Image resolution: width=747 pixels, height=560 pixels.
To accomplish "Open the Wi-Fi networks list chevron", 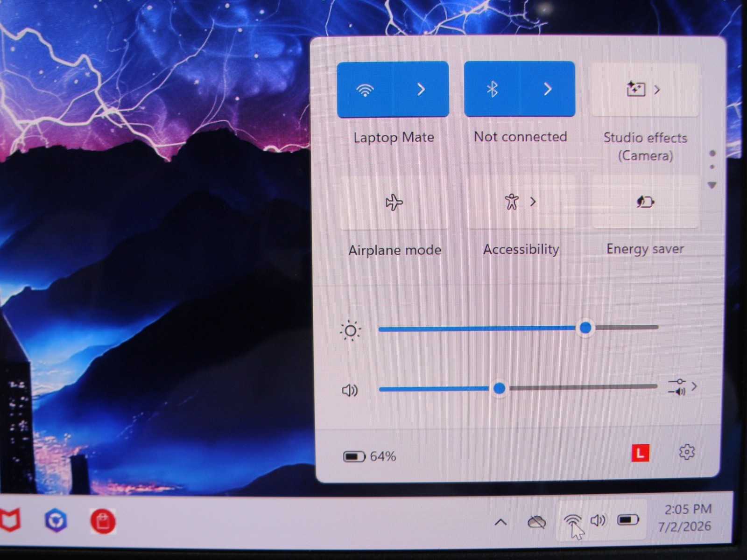I will click(421, 89).
